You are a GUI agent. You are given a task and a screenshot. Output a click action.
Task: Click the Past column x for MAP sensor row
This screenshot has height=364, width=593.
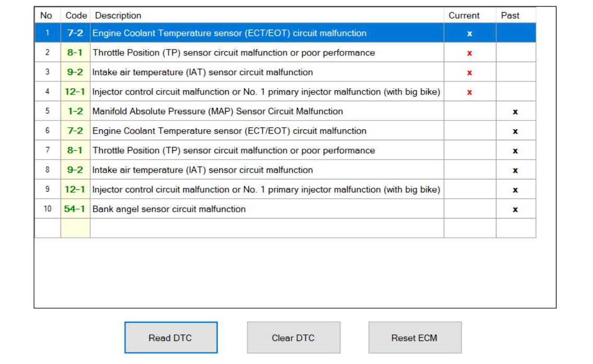(x=515, y=112)
